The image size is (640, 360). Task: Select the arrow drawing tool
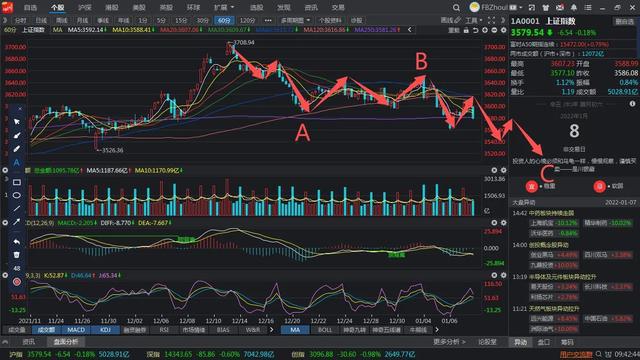(x=17, y=222)
